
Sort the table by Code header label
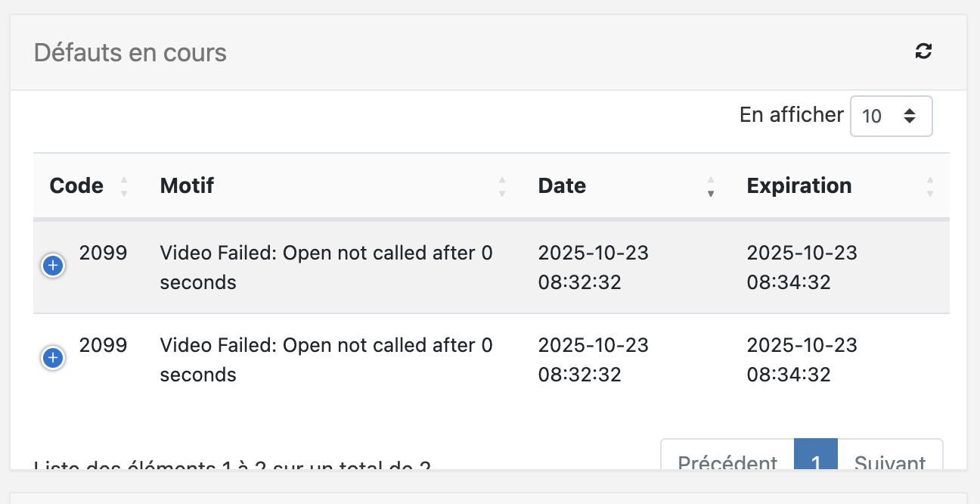coord(76,185)
